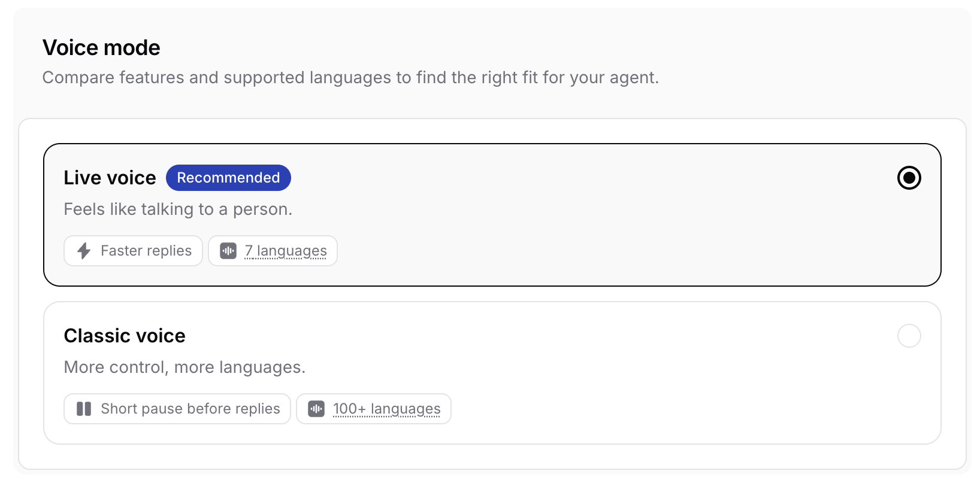Click the waveform icon beside 100+ languages
This screenshot has height=486, width=980.
(x=316, y=409)
